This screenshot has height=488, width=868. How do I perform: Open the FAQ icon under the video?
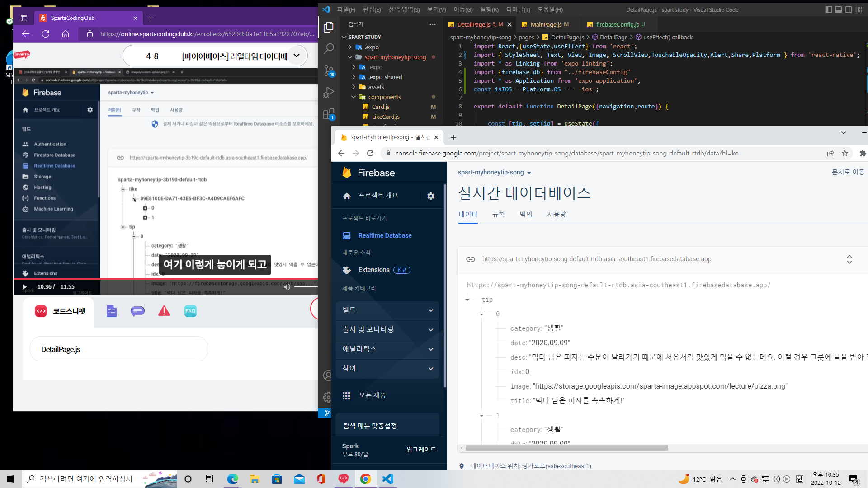point(190,311)
